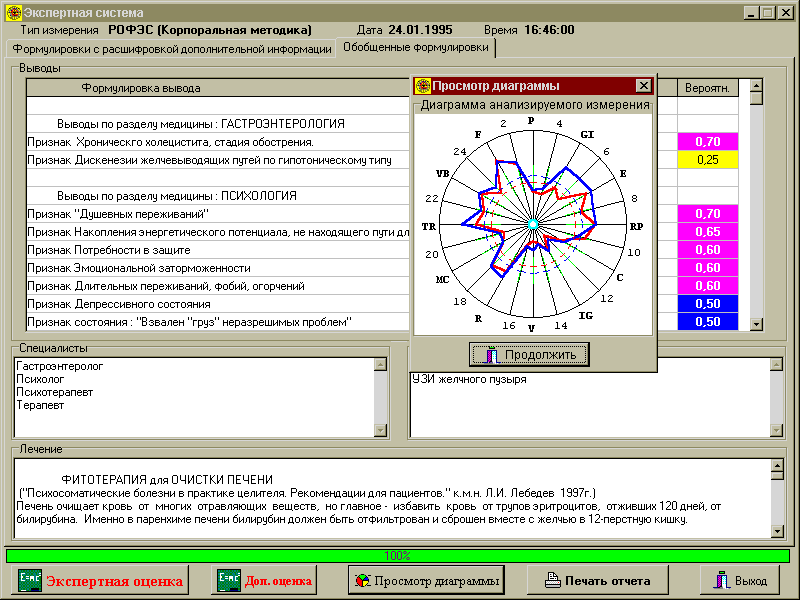The image size is (800, 600).
Task: Select row Взвален "груз" неразрешимых проблем
Action: 218,322
